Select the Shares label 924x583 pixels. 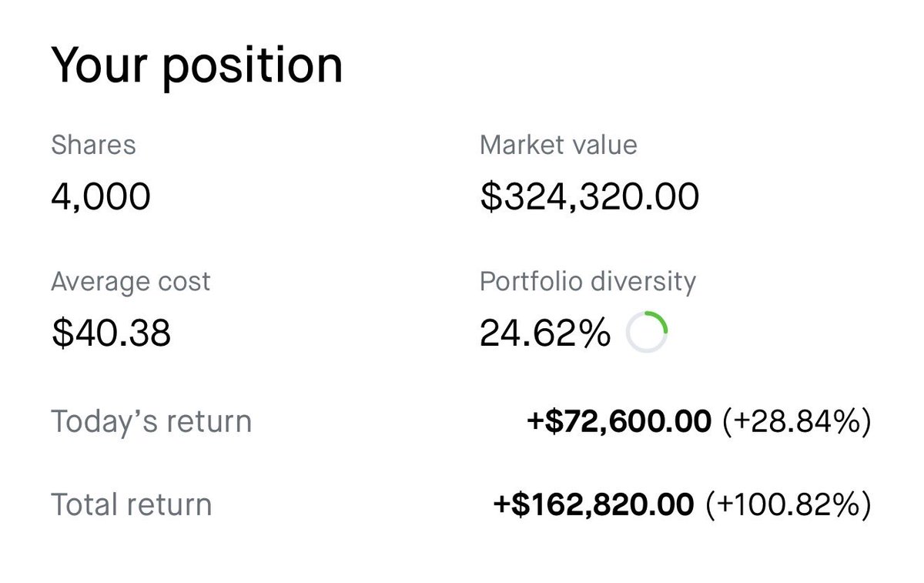click(x=93, y=145)
